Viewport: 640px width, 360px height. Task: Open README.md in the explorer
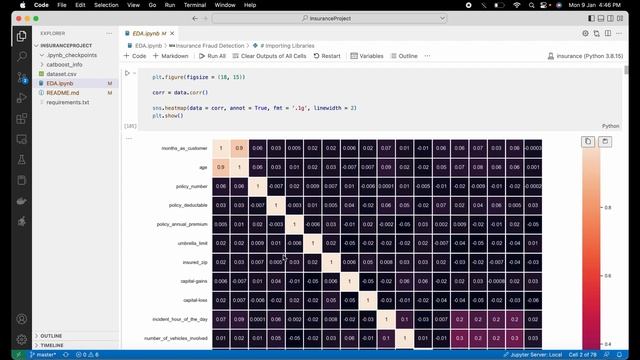point(62,93)
